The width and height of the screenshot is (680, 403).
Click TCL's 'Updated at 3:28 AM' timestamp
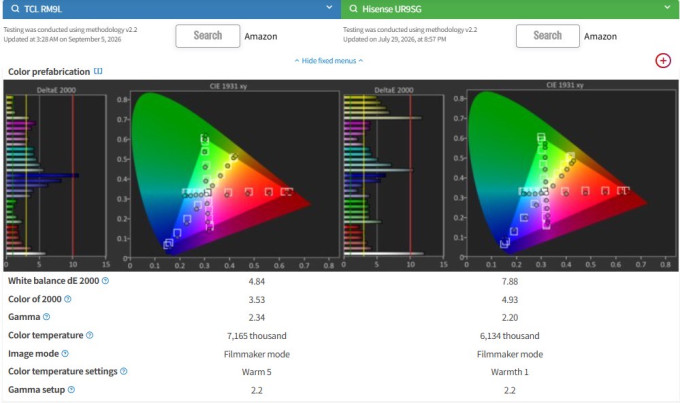62,39
